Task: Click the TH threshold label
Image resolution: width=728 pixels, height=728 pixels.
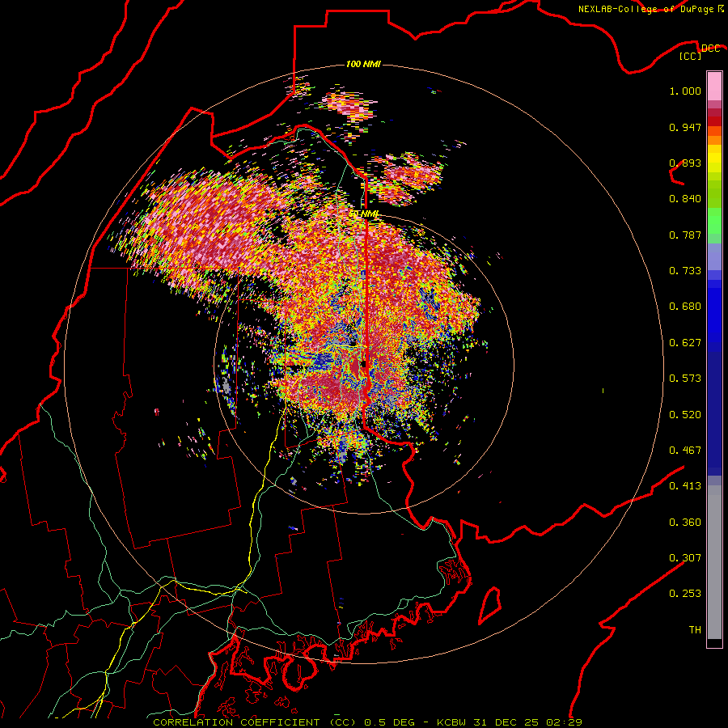Action: tap(695, 630)
